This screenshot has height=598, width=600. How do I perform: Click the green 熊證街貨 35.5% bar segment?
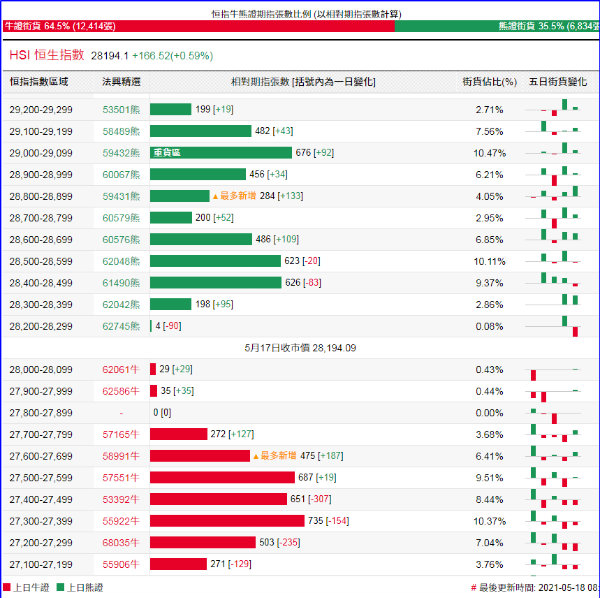click(x=497, y=26)
